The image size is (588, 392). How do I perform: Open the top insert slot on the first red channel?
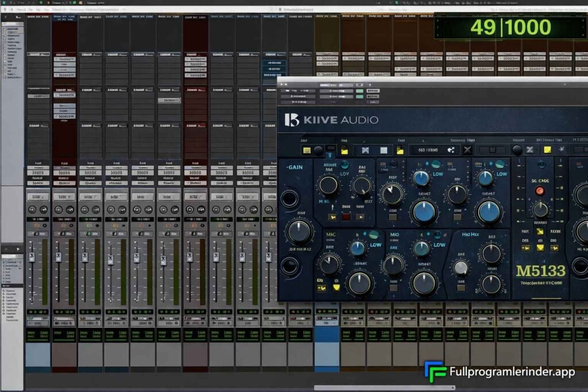pyautogui.click(x=64, y=58)
